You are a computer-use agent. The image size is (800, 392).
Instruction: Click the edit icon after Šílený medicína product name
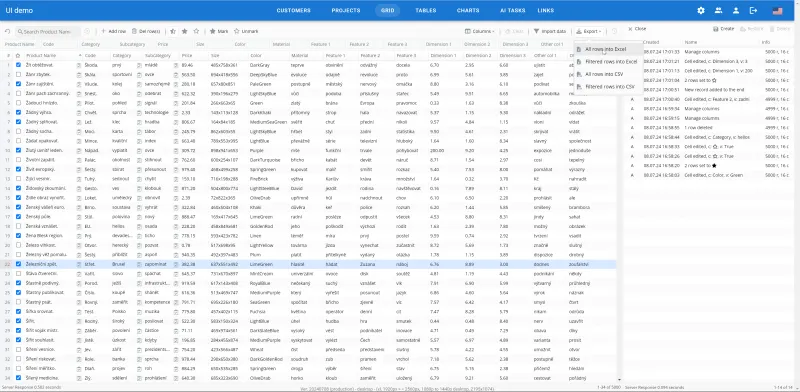pos(79,378)
